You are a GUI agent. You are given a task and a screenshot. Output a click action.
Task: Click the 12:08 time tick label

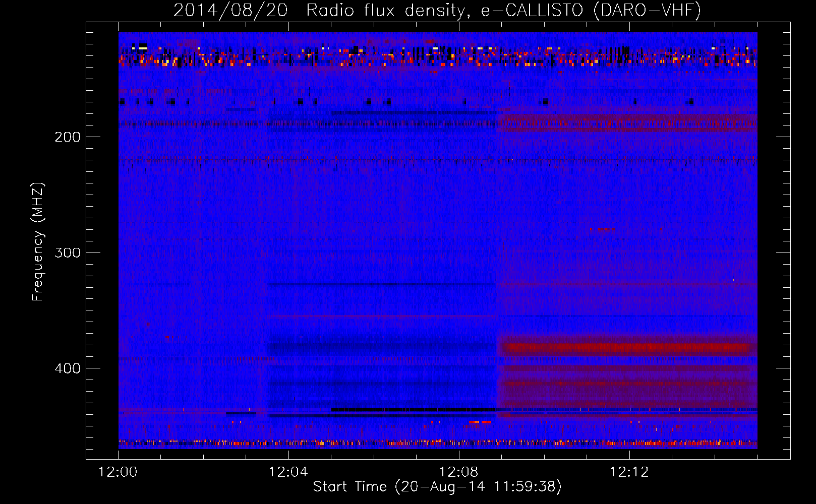click(459, 472)
